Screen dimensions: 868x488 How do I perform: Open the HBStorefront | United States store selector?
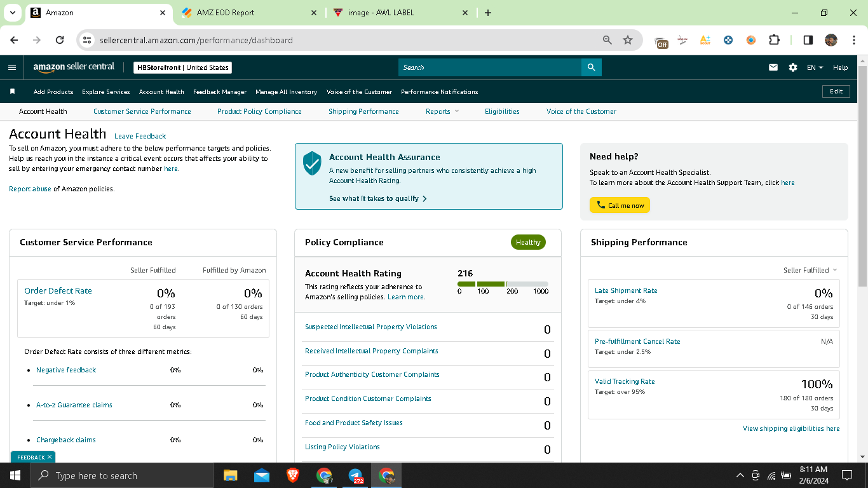tap(183, 67)
